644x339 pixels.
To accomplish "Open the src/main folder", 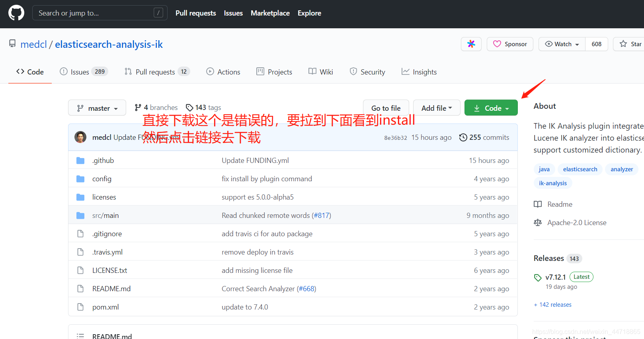I will (105, 216).
